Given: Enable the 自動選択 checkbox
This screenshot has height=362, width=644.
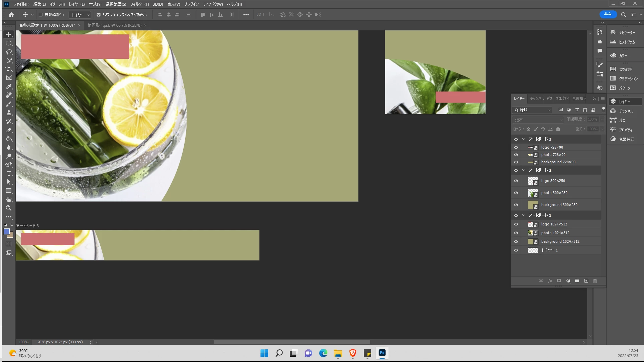Looking at the screenshot, I should click(x=41, y=15).
